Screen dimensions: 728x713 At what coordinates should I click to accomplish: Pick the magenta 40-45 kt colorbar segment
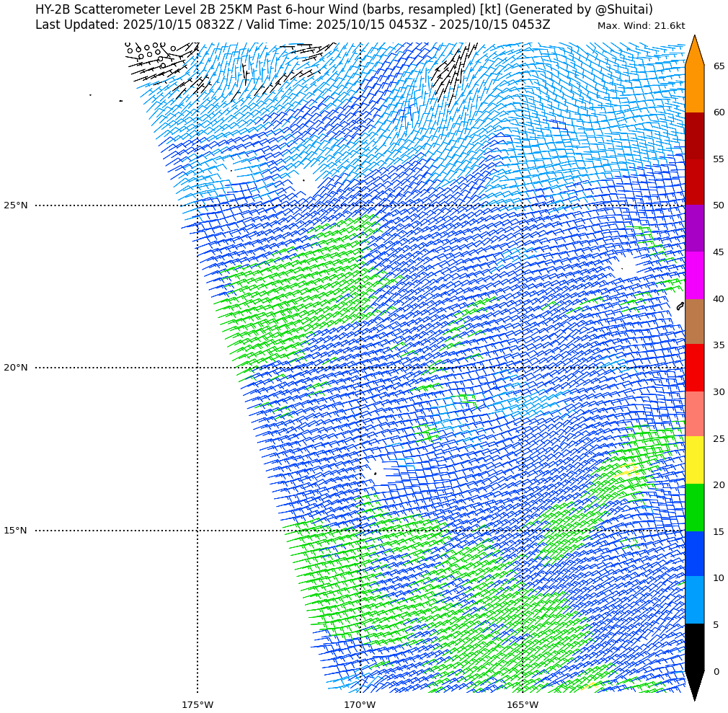click(x=694, y=275)
